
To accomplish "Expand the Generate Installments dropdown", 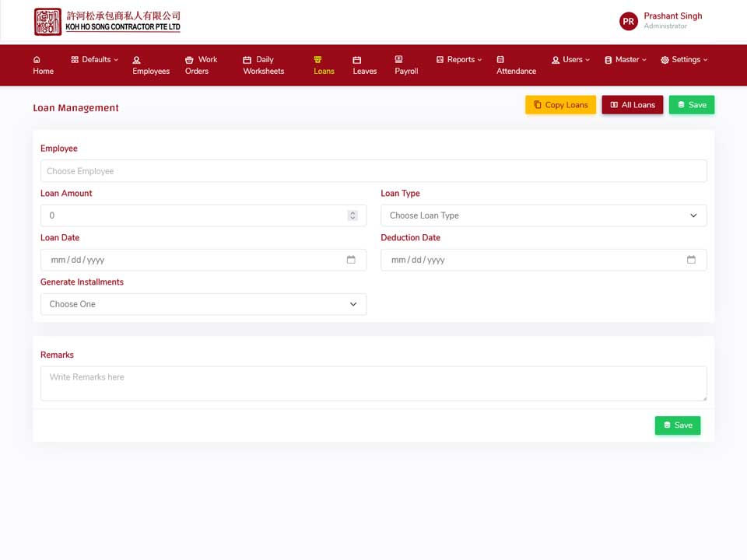I will point(203,304).
